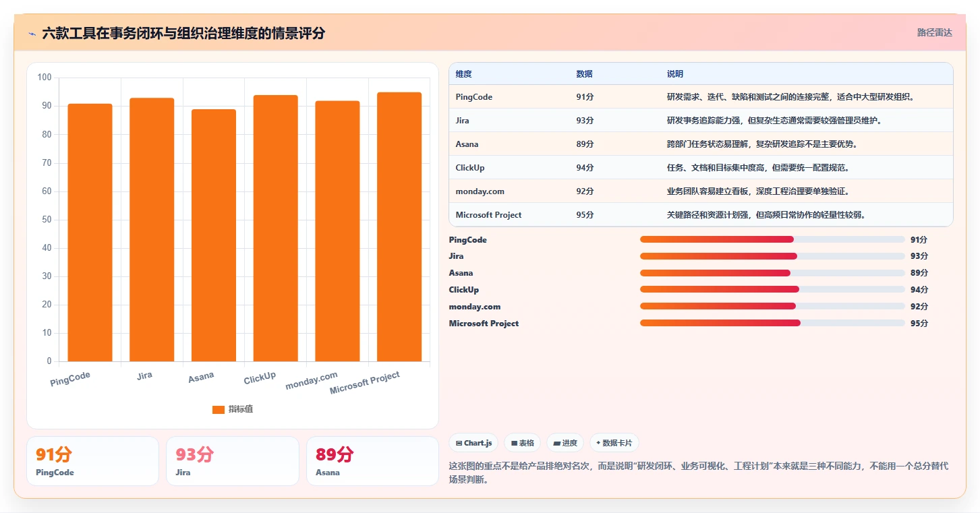Click the Asana bar in the chart

pyautogui.click(x=214, y=235)
